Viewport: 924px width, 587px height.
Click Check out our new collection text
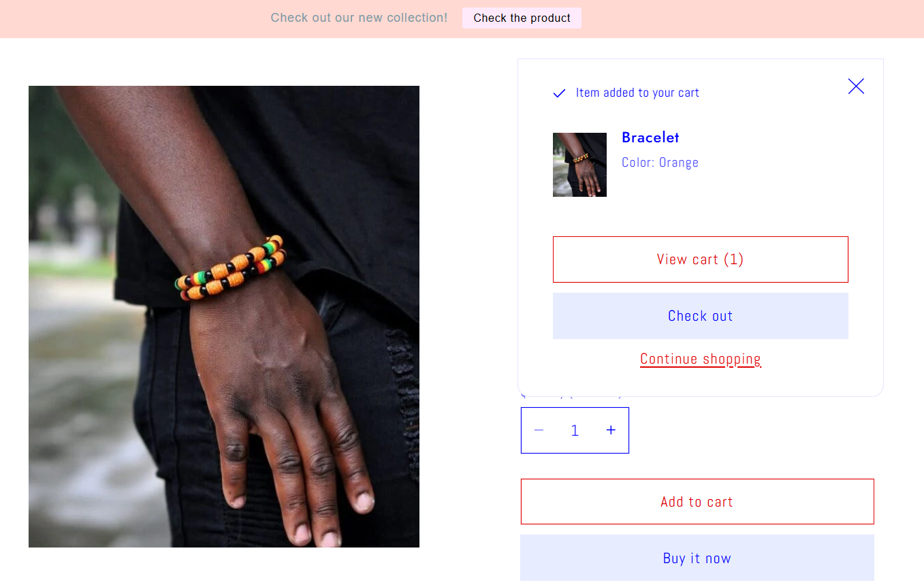click(x=359, y=18)
